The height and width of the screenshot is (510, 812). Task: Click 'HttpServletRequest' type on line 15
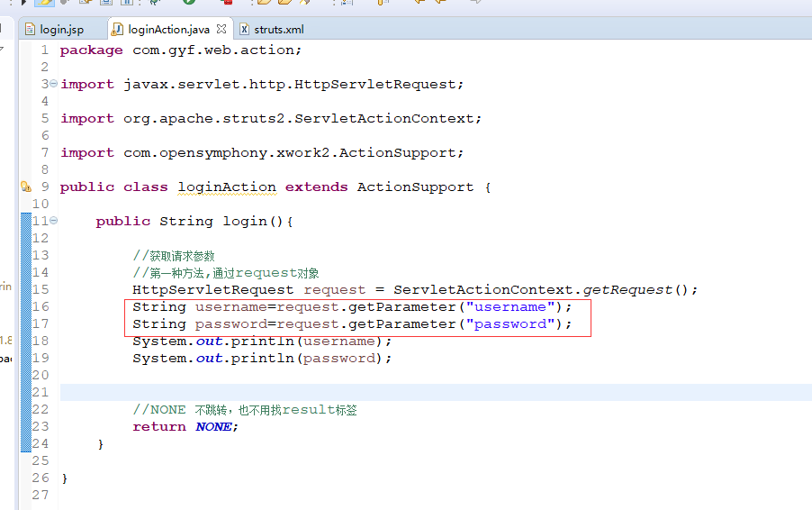click(212, 290)
